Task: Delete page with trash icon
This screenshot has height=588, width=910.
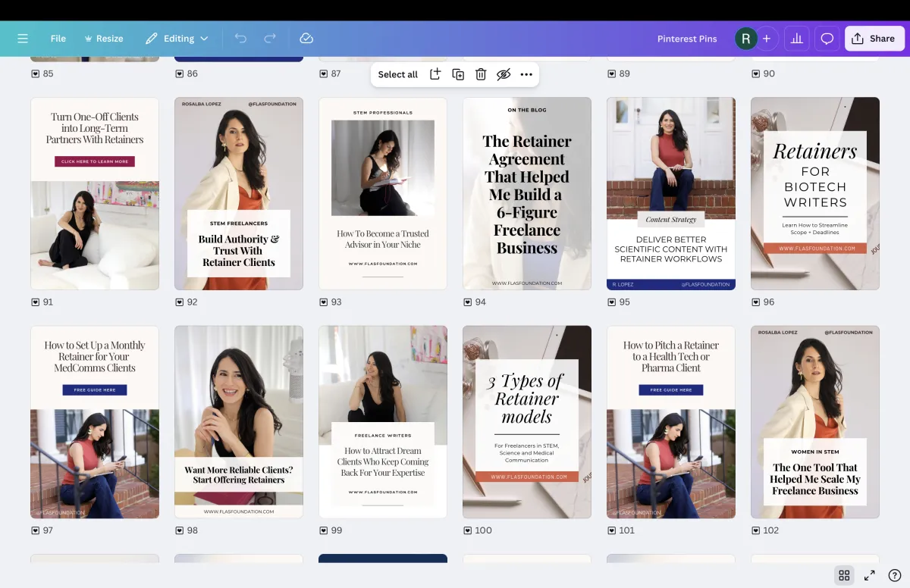Action: point(481,74)
